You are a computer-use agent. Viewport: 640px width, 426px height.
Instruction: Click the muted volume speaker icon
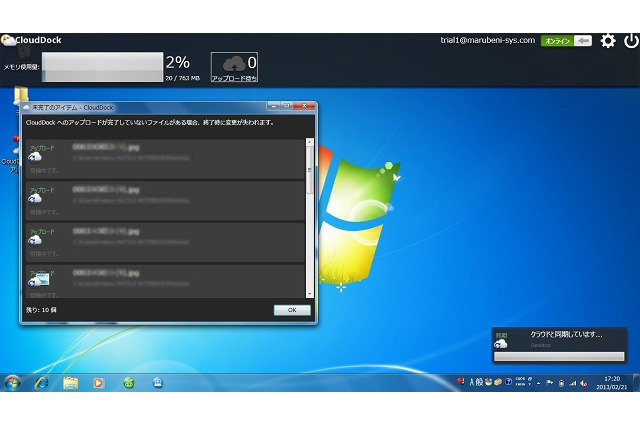coord(584,383)
